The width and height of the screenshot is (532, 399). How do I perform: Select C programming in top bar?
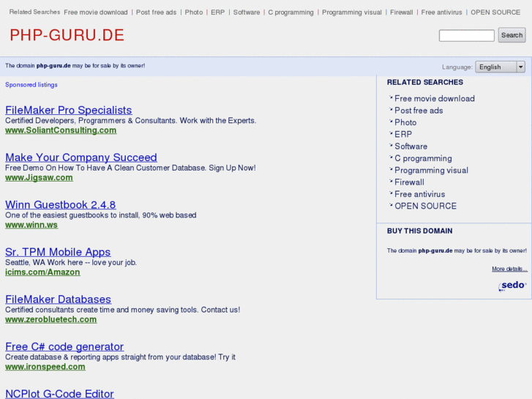(291, 12)
